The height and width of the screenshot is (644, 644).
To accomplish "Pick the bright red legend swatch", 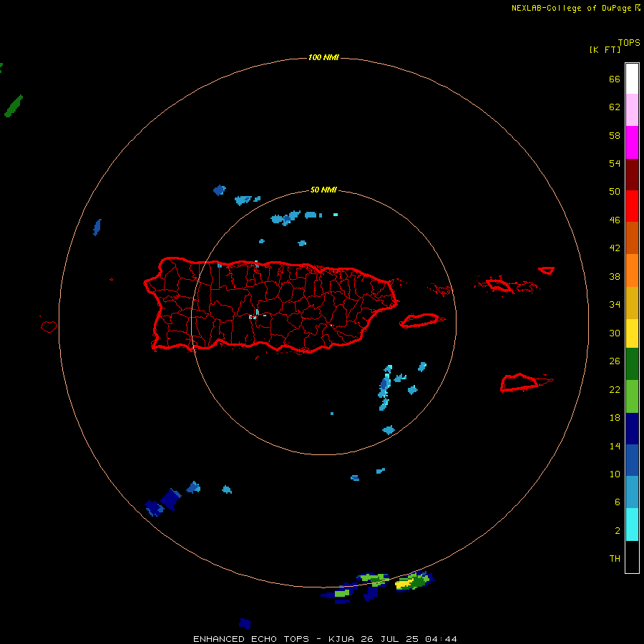I will coord(632,206).
